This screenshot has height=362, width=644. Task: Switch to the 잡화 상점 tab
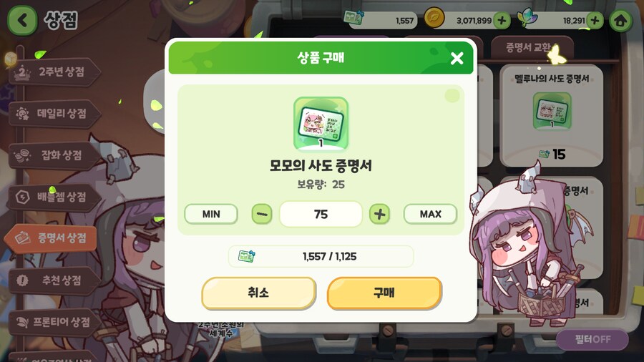tap(55, 155)
